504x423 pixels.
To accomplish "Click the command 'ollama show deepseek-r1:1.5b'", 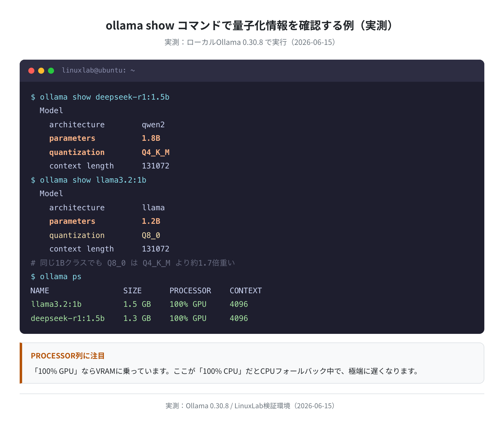I will coord(104,97).
